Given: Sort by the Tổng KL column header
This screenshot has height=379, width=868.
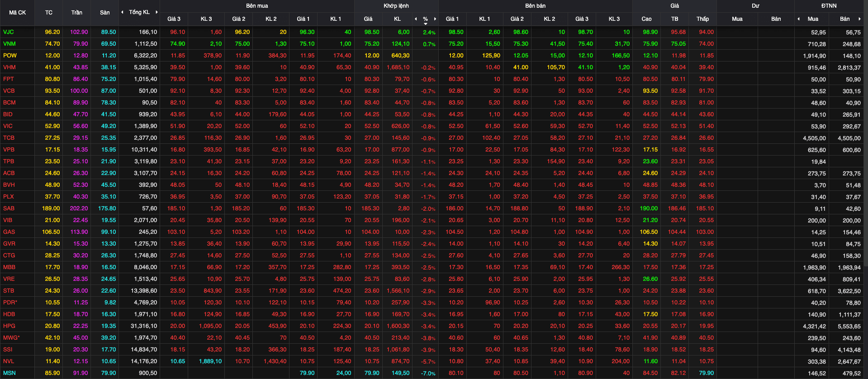Looking at the screenshot, I should (x=139, y=12).
